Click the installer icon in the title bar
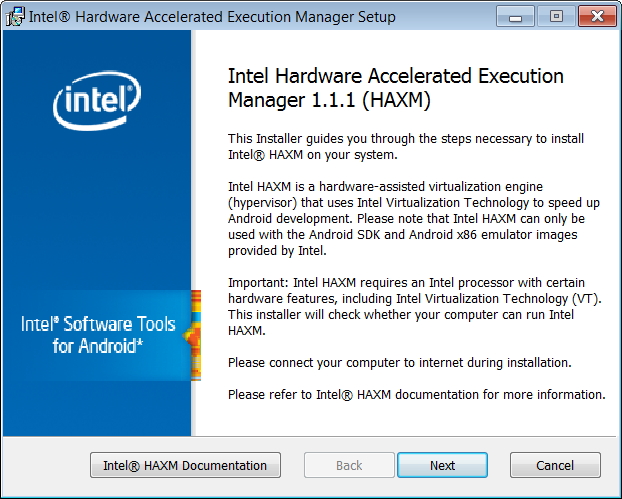The width and height of the screenshot is (622, 499). (15, 17)
